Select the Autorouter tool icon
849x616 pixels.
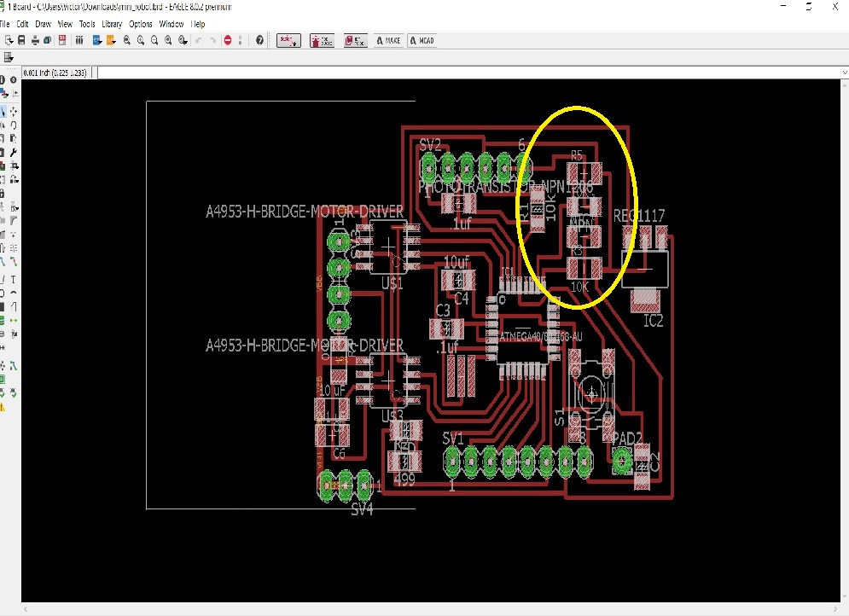14,367
